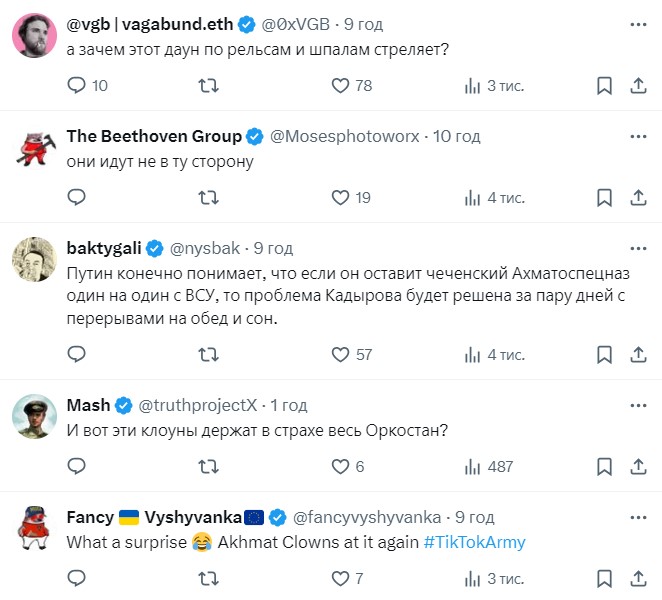The height and width of the screenshot is (600, 662).
Task: Like the vagabund.eth tweet with 78 likes
Action: [x=341, y=86]
